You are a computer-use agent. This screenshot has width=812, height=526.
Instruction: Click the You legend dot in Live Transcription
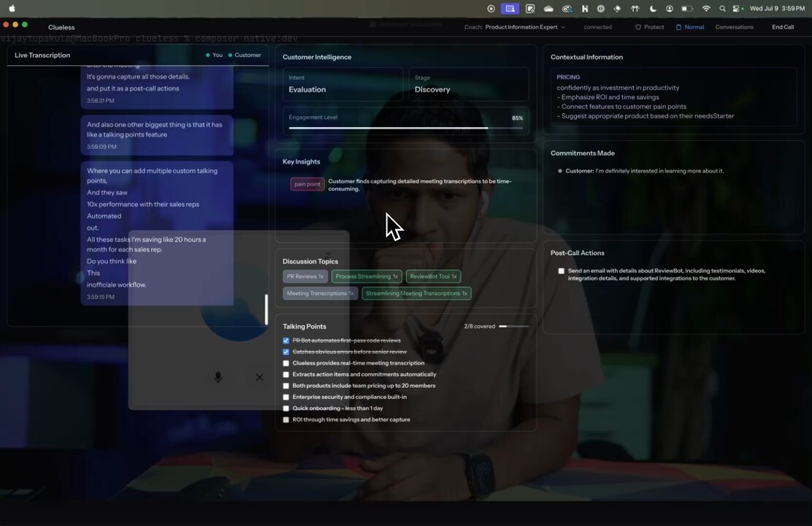(x=207, y=55)
